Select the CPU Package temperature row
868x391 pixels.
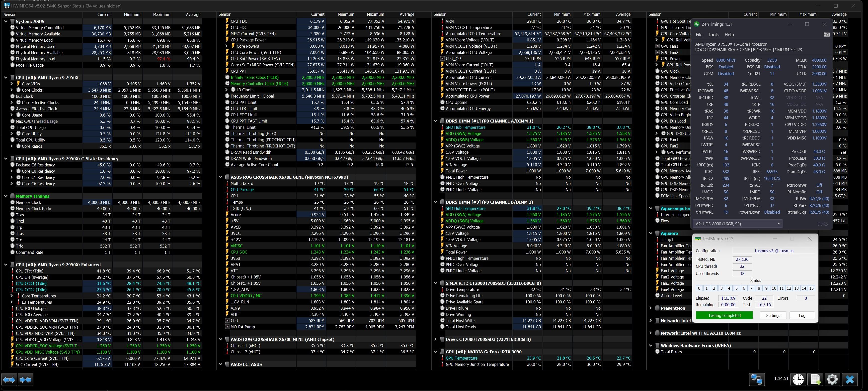[x=242, y=190]
